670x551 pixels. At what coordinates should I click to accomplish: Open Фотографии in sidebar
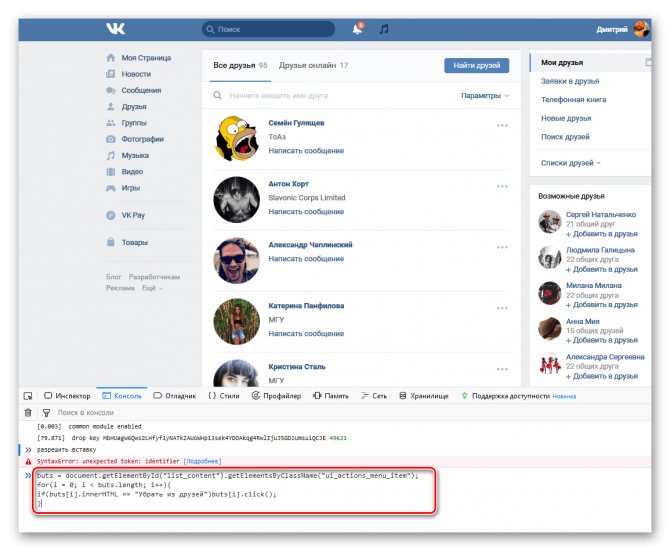coord(142,139)
